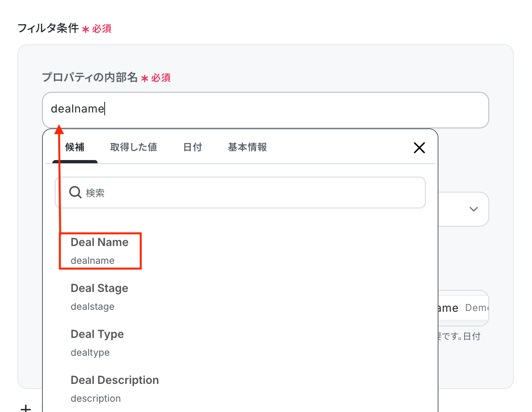Click the partially hidden value field showing Dem
This screenshot has width=532, height=412.
pos(463,308)
